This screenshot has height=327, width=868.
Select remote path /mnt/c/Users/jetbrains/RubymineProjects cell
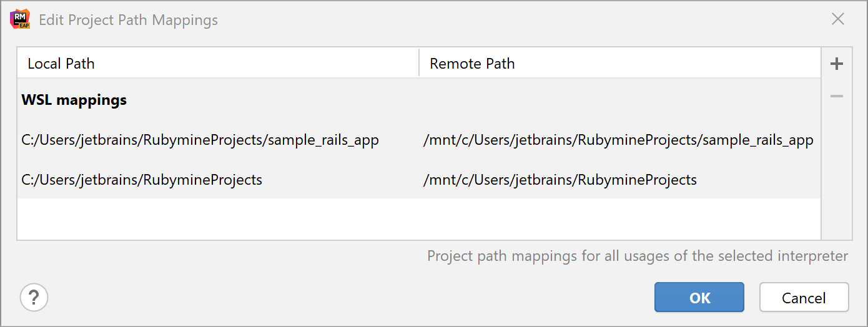point(560,180)
